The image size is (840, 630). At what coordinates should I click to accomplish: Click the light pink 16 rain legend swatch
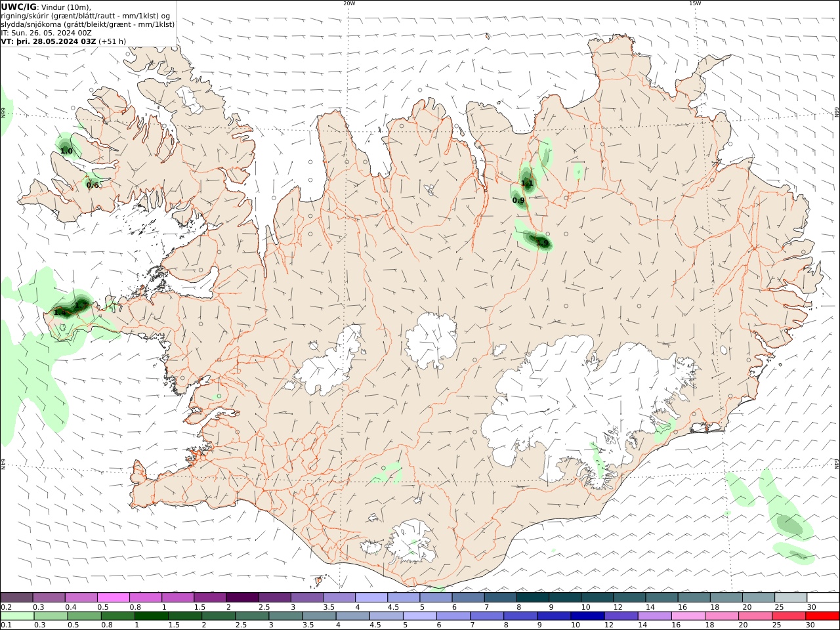tap(688, 616)
